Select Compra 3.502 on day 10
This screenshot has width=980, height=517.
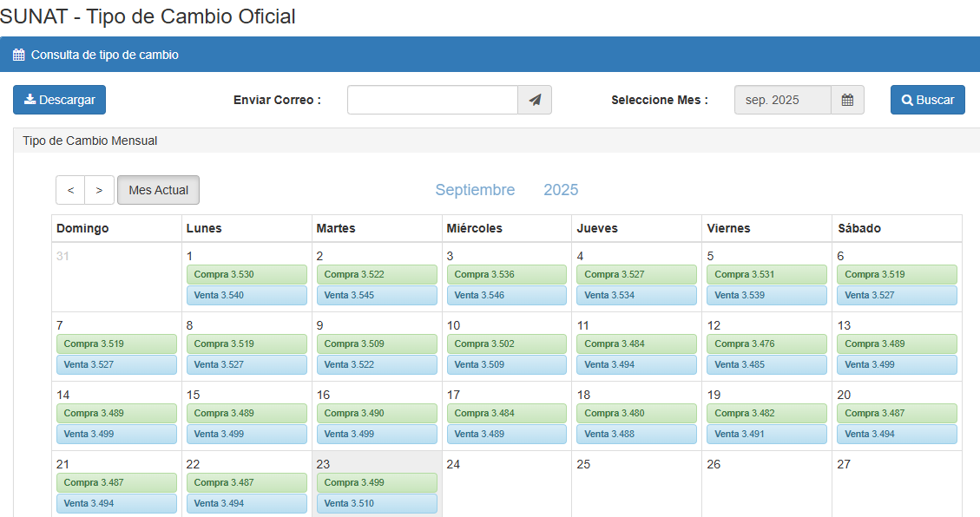pyautogui.click(x=507, y=344)
